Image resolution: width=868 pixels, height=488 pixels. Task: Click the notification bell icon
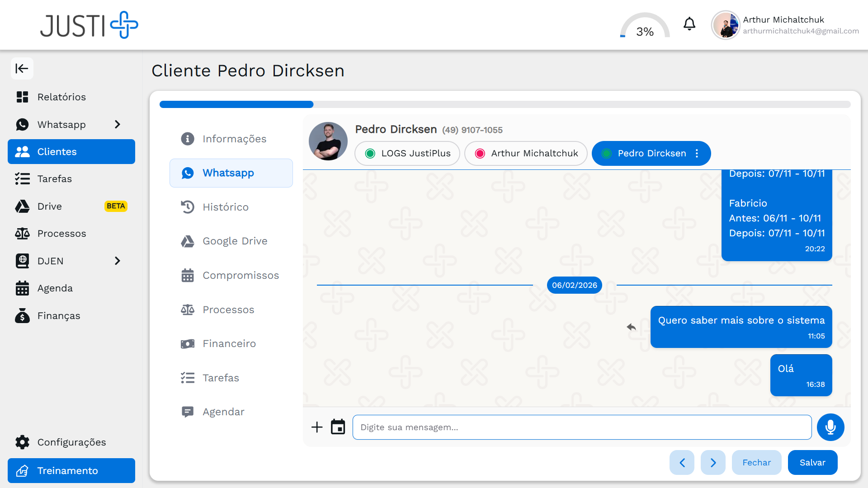(689, 24)
